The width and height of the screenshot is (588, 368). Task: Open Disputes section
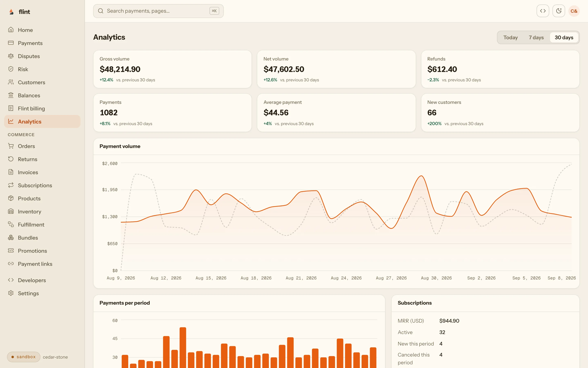pyautogui.click(x=42, y=56)
